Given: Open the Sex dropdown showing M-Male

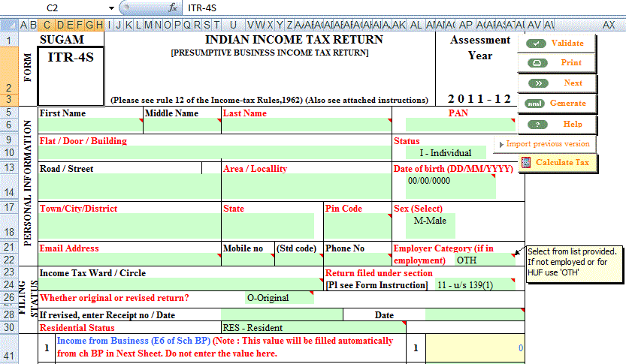Looking at the screenshot, I should [430, 226].
